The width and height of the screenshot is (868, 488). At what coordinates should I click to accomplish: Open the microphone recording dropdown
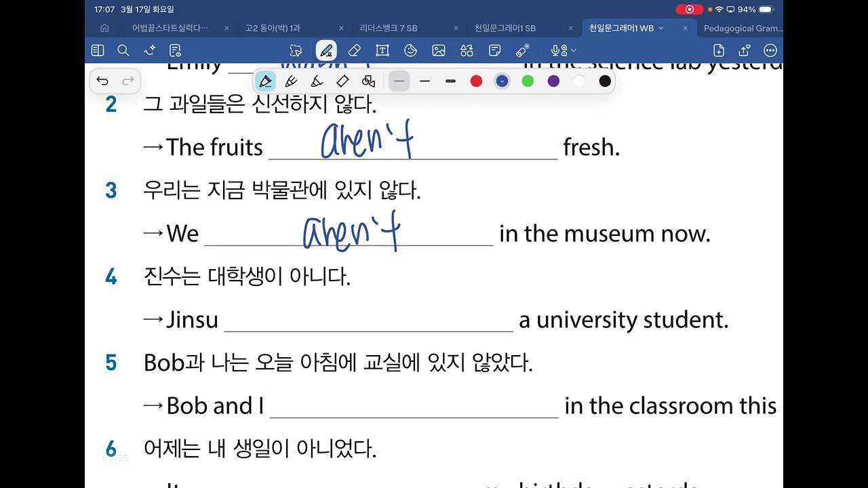[x=564, y=50]
